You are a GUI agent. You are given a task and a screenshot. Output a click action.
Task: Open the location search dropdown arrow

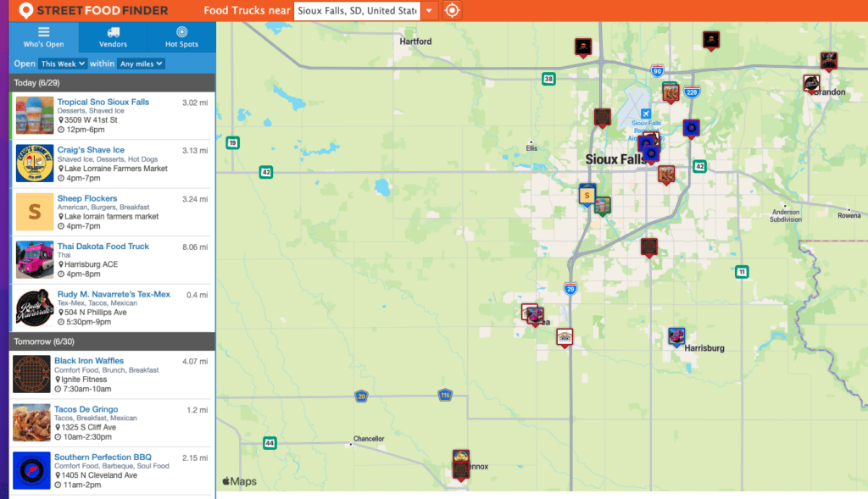429,11
